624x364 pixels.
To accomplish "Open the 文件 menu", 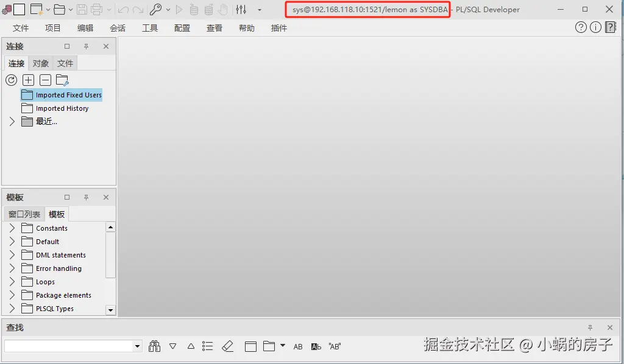I will [21, 28].
